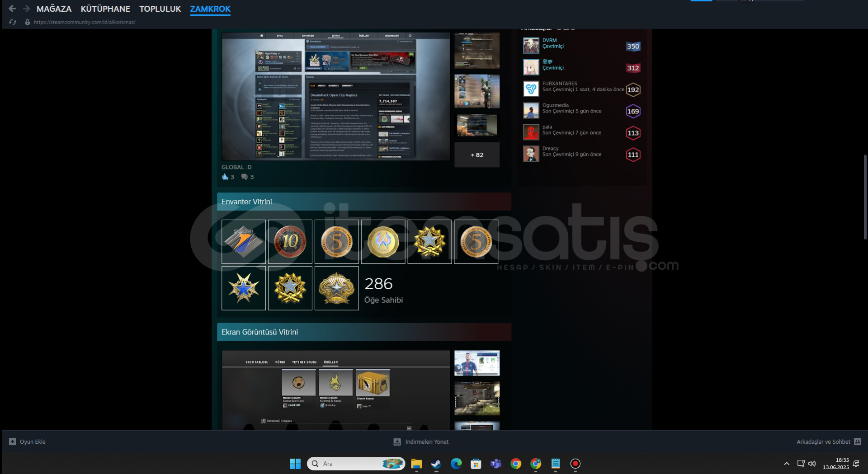Screen dimensions: 868x474
Task: Click the Oyun Ekle plus icon
Action: (x=13, y=441)
